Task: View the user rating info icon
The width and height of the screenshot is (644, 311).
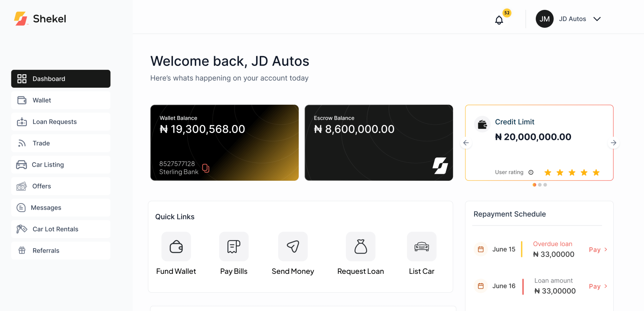Action: [531, 172]
